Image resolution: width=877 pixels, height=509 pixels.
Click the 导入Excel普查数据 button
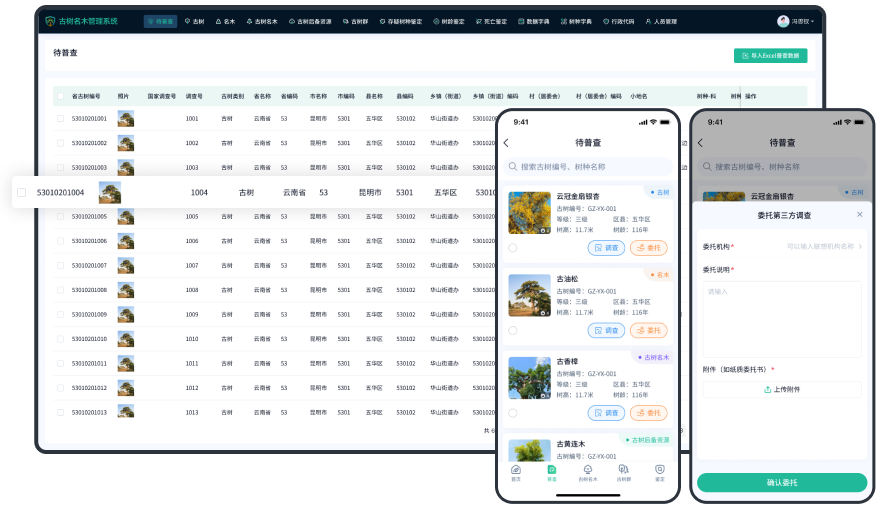(770, 57)
